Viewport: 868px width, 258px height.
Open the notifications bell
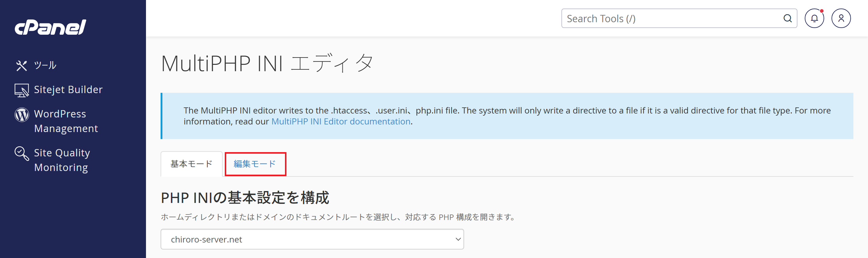pos(814,18)
